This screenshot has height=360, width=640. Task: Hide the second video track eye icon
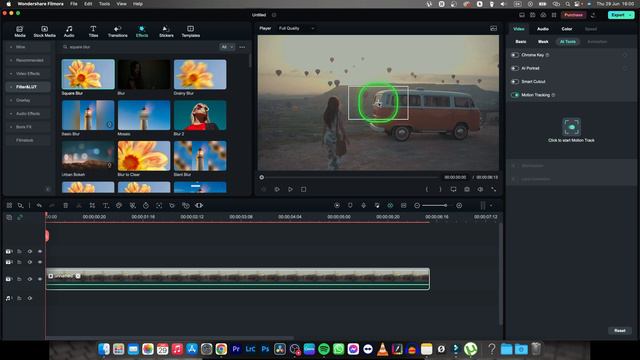pyautogui.click(x=40, y=262)
